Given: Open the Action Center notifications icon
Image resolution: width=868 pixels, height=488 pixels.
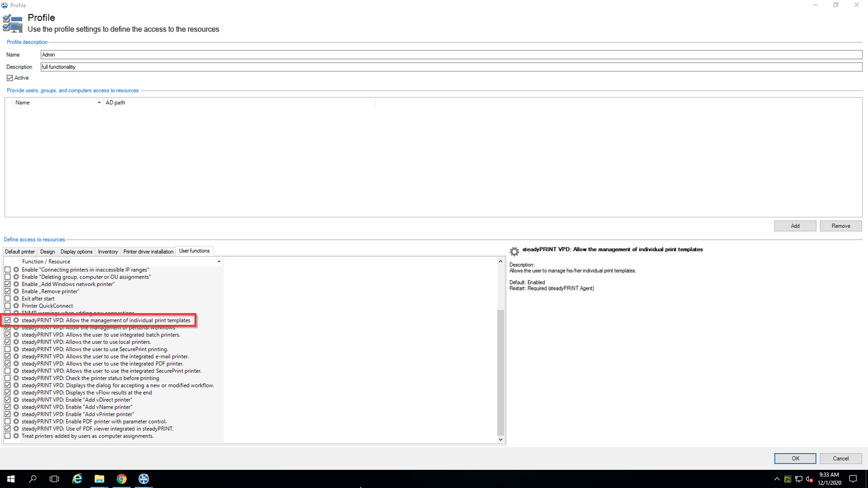Looking at the screenshot, I should (x=853, y=479).
